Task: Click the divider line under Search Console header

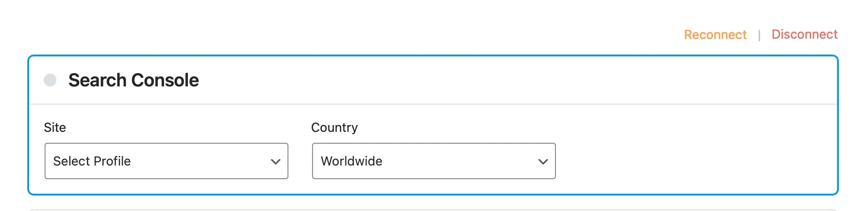Action: (433, 104)
